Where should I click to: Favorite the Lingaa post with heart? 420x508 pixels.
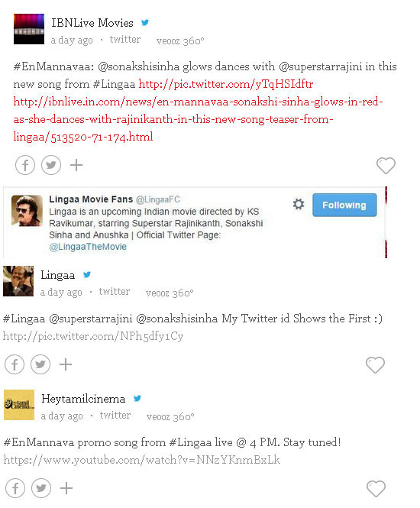(375, 365)
